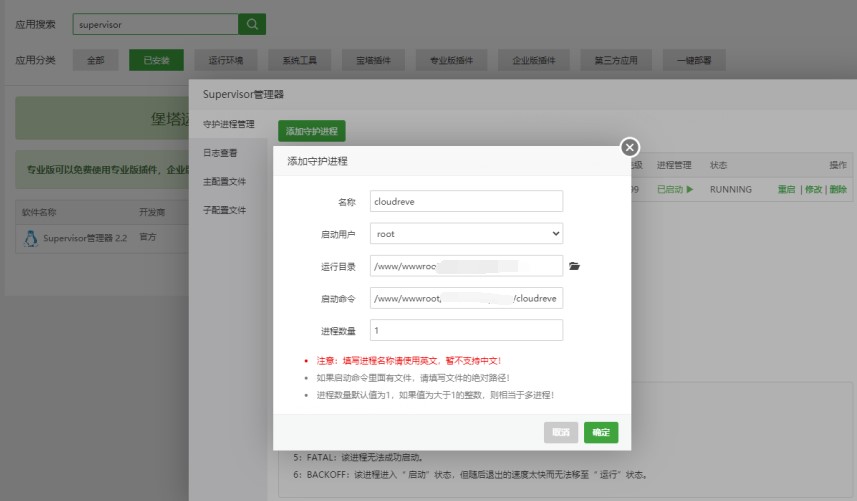Select the 已安装 category tab
The image size is (857, 501).
156,60
